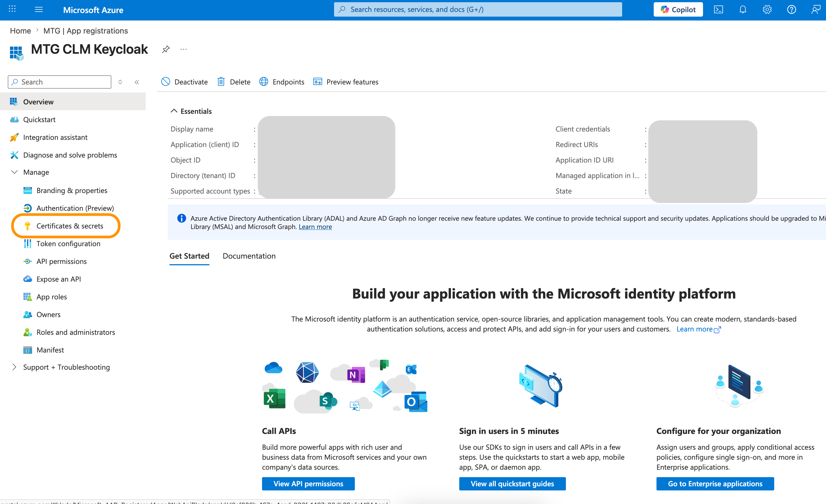Select the Get Started tab

tap(189, 256)
